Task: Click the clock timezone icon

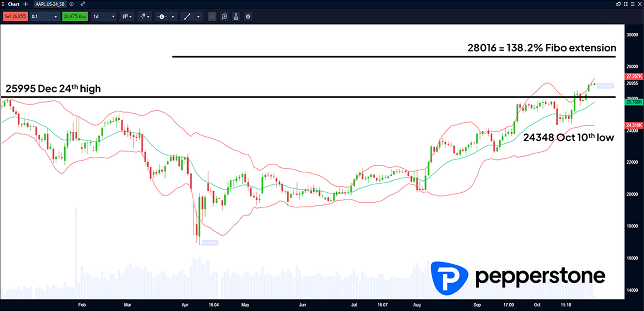Action: [x=162, y=16]
